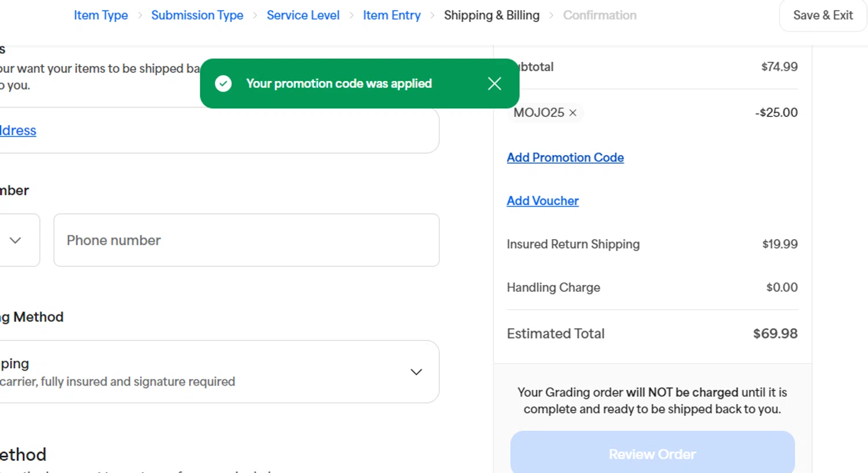Remove the MOJO25 promo code

click(x=573, y=113)
